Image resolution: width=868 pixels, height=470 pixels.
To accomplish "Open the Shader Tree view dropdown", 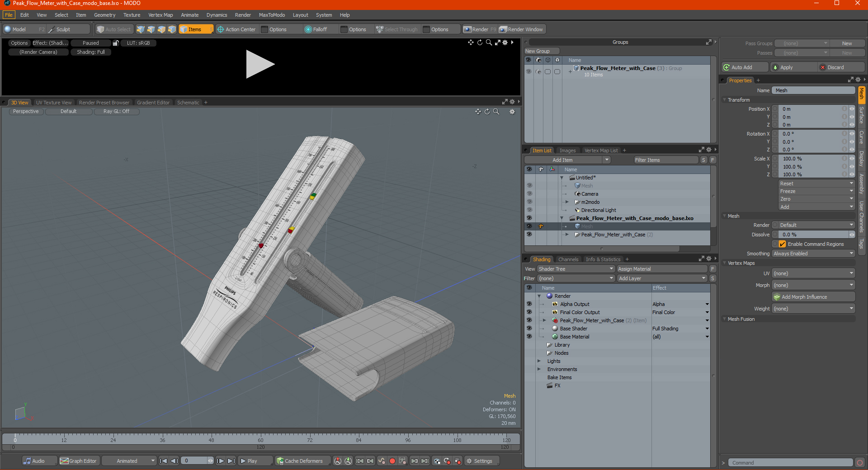I will click(x=576, y=269).
